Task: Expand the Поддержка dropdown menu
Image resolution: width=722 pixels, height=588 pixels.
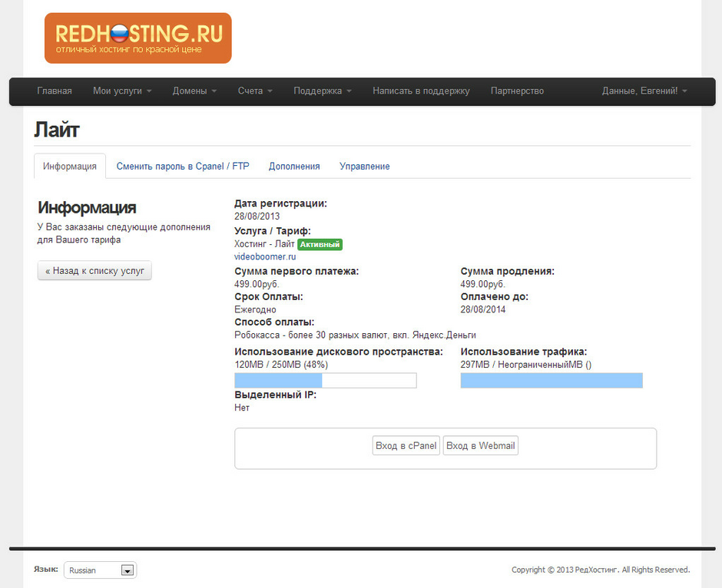Action: [x=323, y=91]
